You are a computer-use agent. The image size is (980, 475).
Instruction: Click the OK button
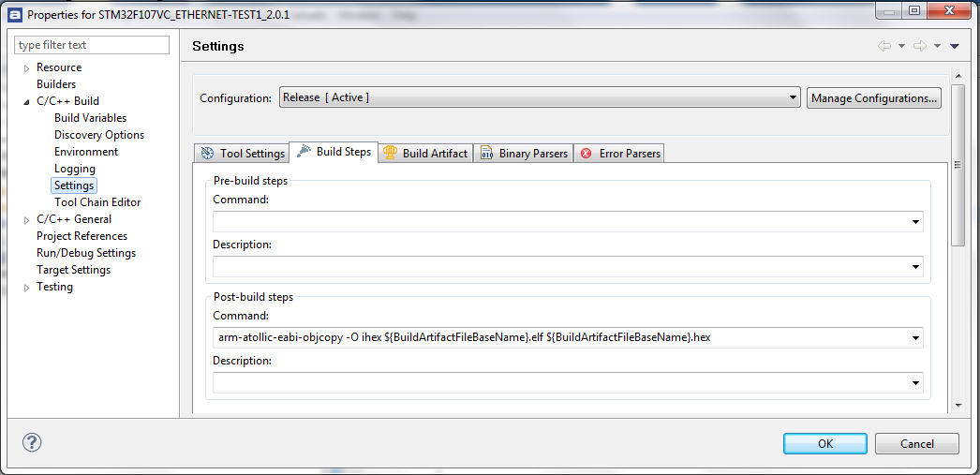pos(825,444)
